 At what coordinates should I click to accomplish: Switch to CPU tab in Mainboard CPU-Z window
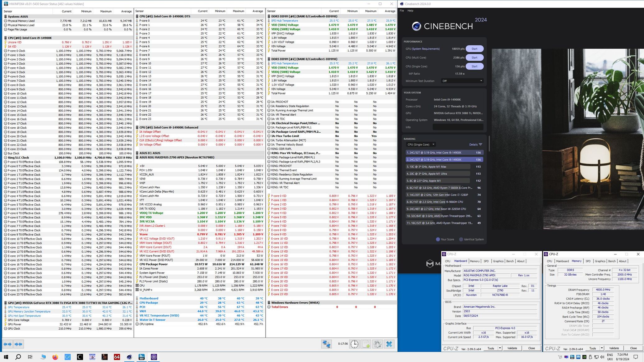click(447, 261)
